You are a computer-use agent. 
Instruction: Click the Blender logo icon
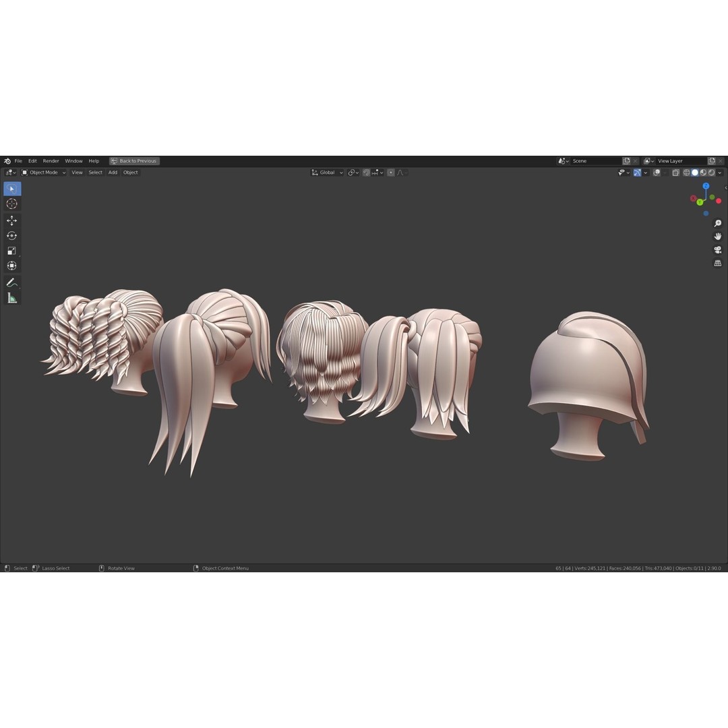pos(7,161)
